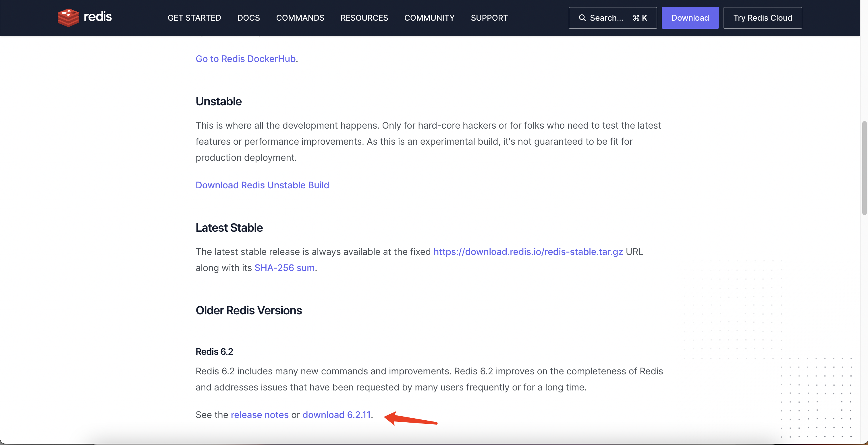Open the Search field with ⌘K shortcut shown
Screen dimensions: 868x445
(x=613, y=18)
